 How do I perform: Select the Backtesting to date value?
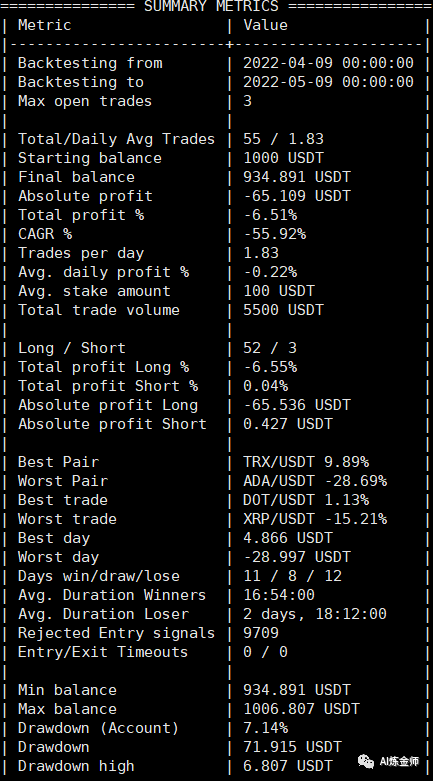click(x=328, y=82)
